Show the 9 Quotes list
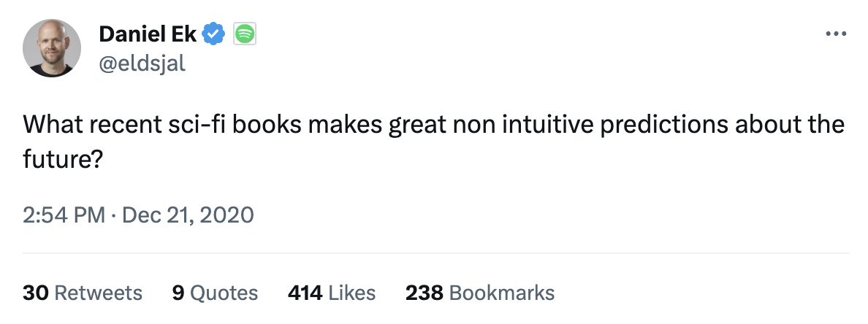 click(x=215, y=293)
